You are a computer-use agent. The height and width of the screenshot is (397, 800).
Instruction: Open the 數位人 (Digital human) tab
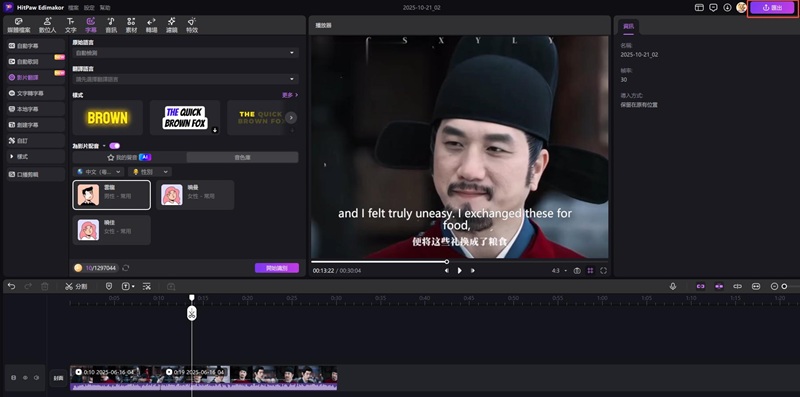click(x=47, y=26)
